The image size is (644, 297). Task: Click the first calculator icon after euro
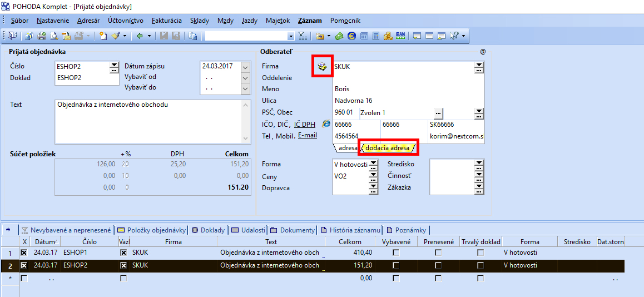(364, 36)
